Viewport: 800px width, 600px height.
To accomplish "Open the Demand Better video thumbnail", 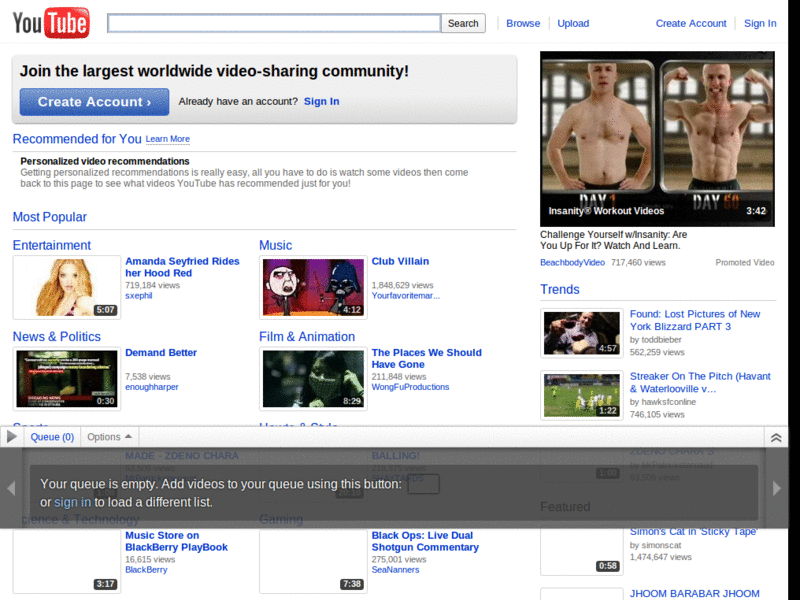I will [x=67, y=379].
